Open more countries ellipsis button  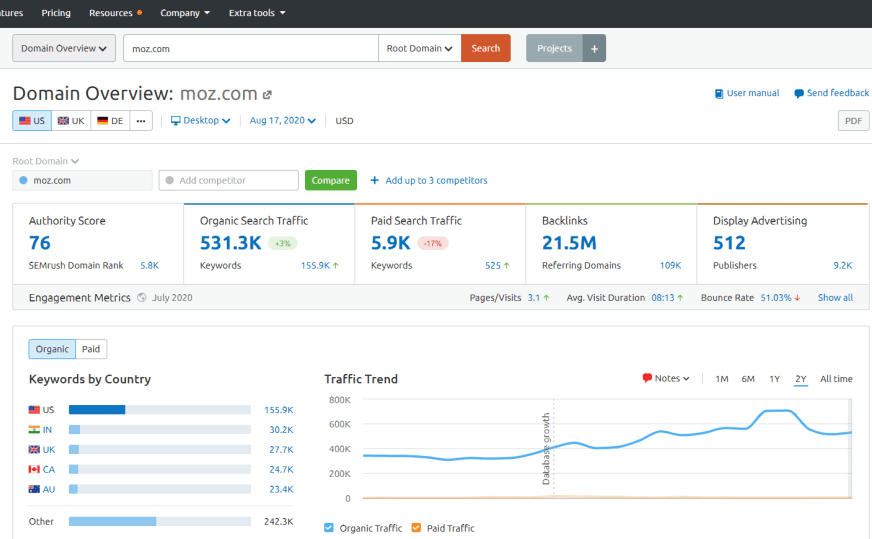(141, 121)
